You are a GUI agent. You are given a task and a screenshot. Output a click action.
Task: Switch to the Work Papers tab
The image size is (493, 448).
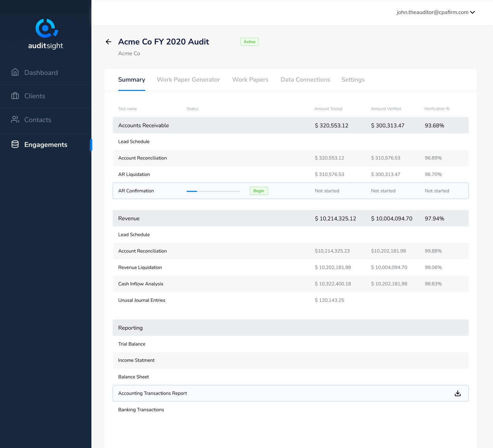(x=250, y=79)
